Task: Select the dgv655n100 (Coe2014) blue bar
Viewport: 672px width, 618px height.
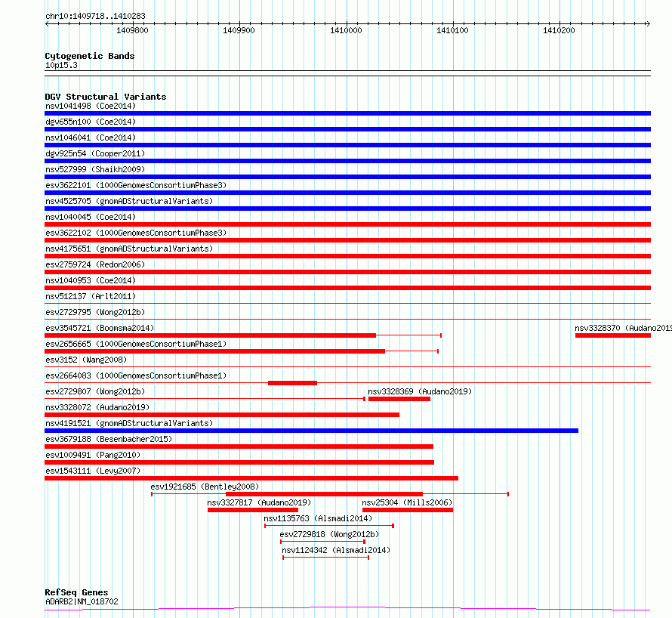Action: (x=347, y=129)
